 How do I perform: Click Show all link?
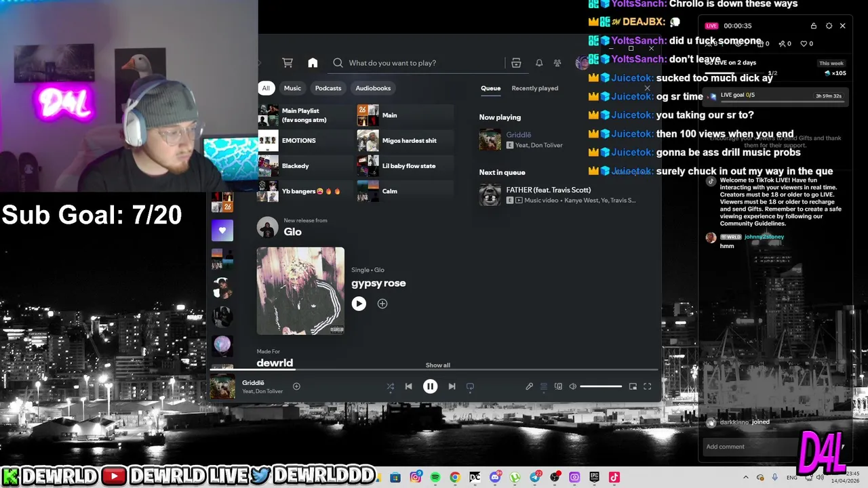(437, 365)
